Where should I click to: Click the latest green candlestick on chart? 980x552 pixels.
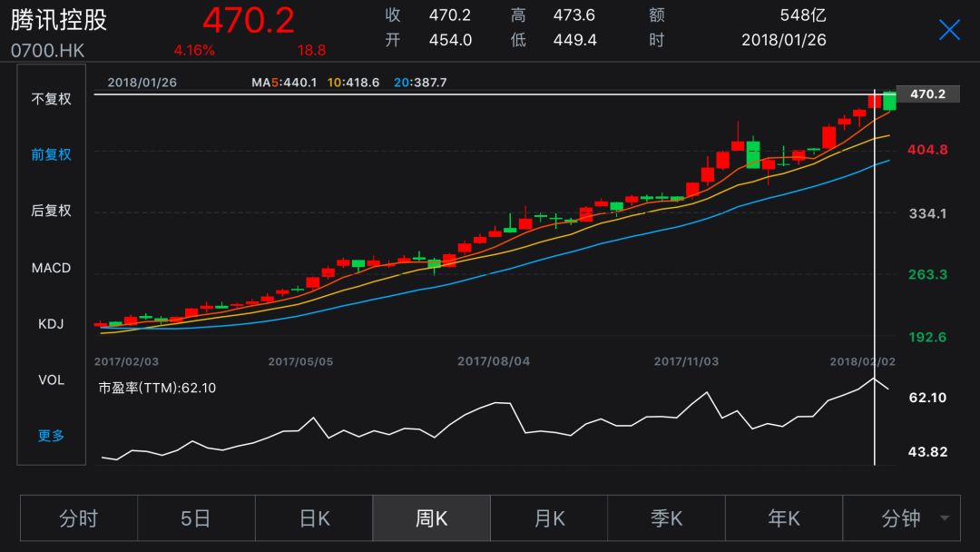(x=889, y=101)
